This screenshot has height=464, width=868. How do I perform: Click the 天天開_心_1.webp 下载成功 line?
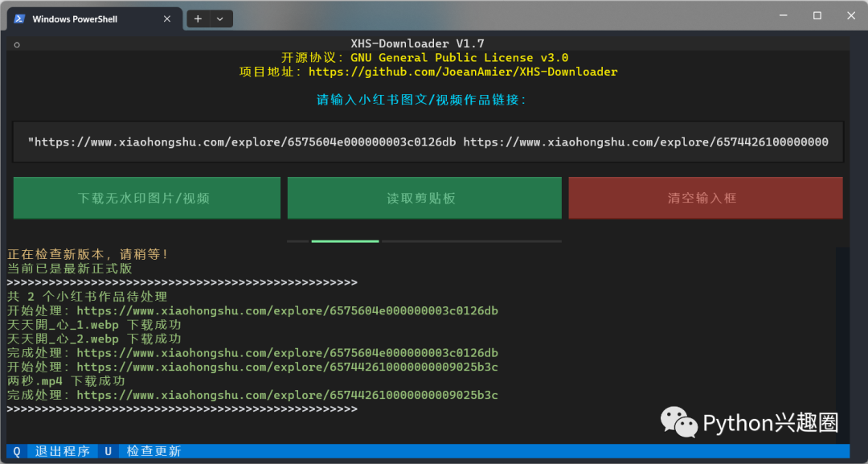(x=94, y=325)
